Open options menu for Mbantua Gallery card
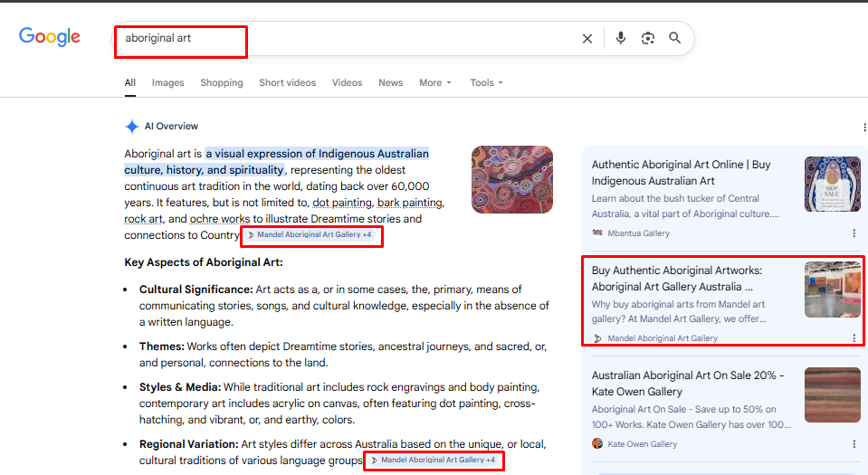Screen dimensions: 868x475 (854, 233)
